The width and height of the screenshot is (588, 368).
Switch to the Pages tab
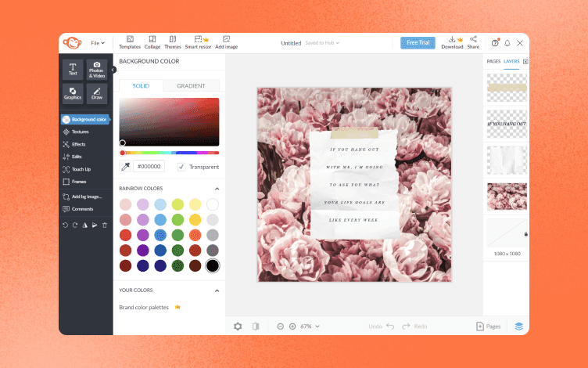point(493,61)
